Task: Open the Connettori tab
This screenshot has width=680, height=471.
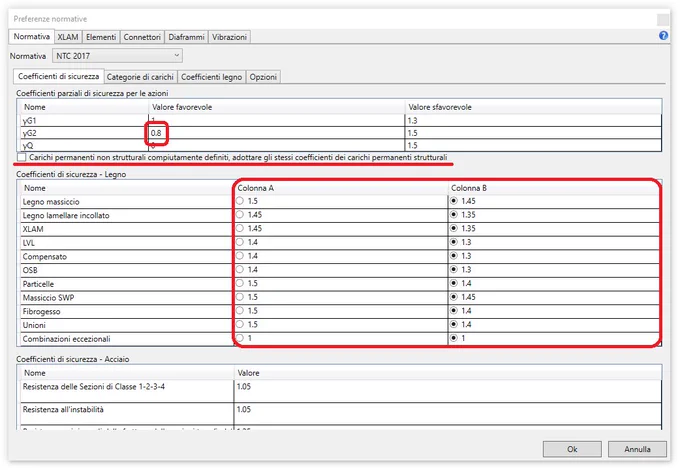Action: click(142, 37)
